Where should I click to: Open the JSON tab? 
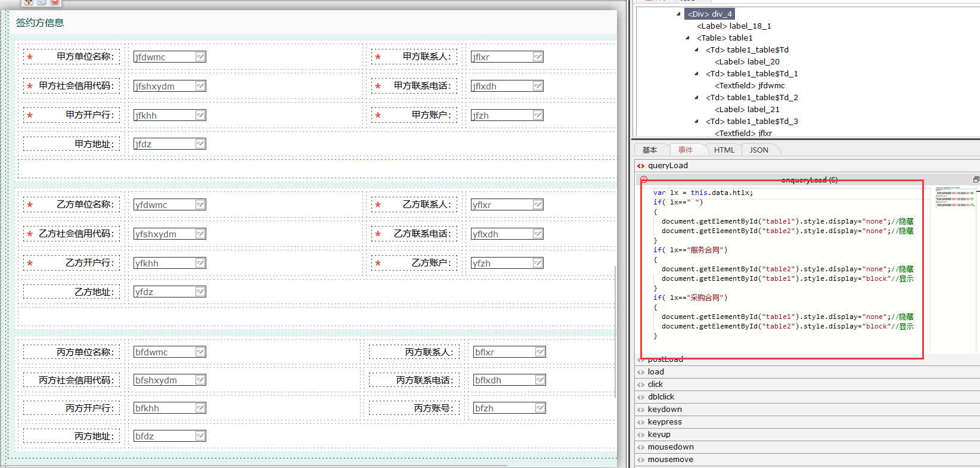(x=759, y=150)
